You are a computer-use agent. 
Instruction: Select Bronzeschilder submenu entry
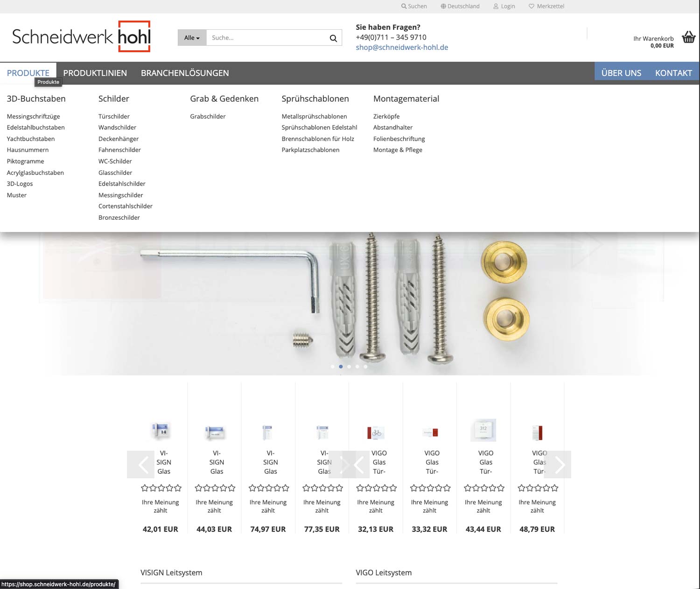click(x=119, y=217)
